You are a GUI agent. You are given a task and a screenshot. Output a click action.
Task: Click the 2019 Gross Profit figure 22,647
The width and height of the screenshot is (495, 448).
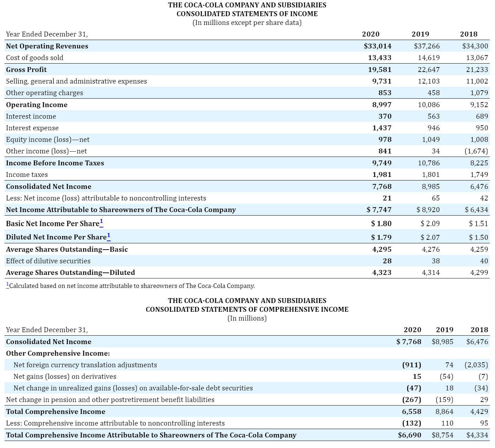tap(429, 70)
